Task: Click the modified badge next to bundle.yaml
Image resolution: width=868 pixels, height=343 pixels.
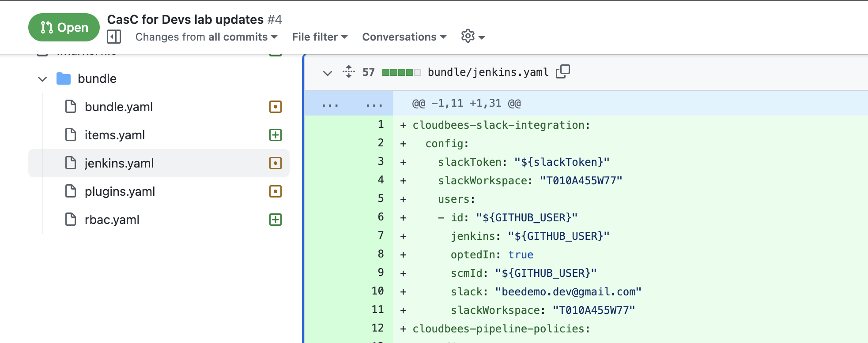Action: (275, 107)
